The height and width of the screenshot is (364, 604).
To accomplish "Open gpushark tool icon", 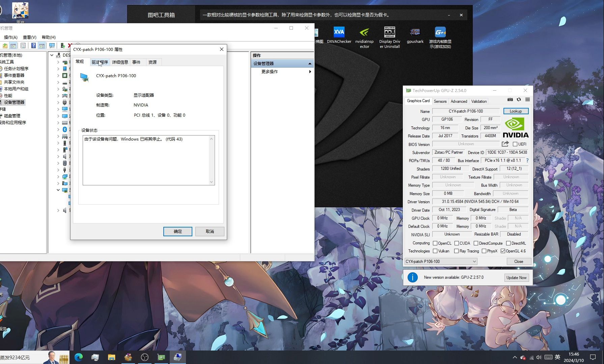I will [x=415, y=35].
